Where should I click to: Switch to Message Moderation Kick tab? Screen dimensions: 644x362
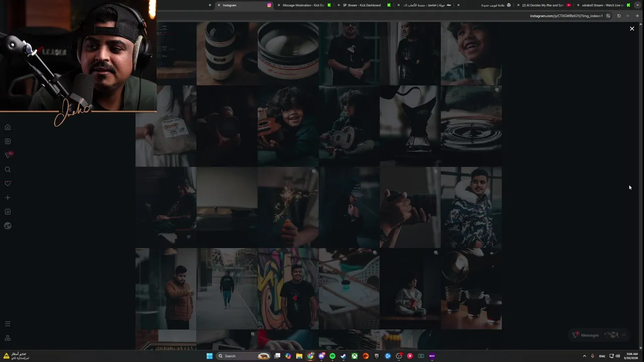[303, 5]
